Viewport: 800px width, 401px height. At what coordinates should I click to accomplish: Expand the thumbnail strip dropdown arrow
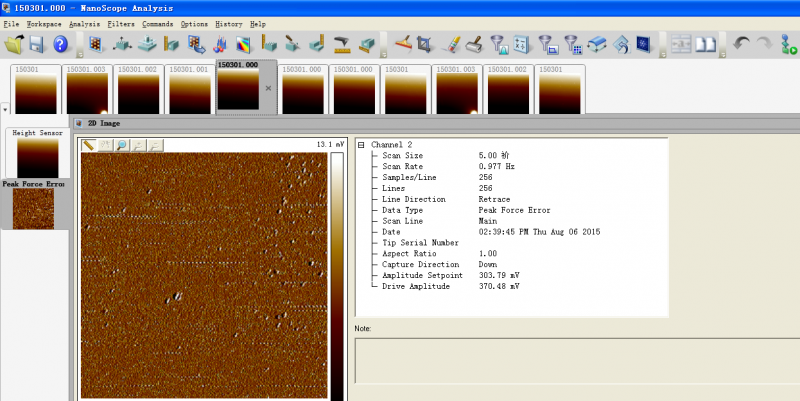[5, 109]
